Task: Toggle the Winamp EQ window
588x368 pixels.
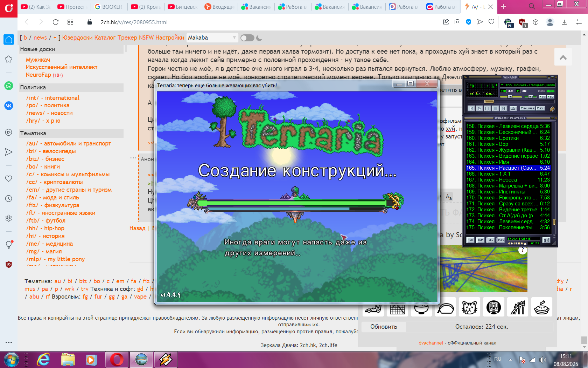Action: [542, 97]
